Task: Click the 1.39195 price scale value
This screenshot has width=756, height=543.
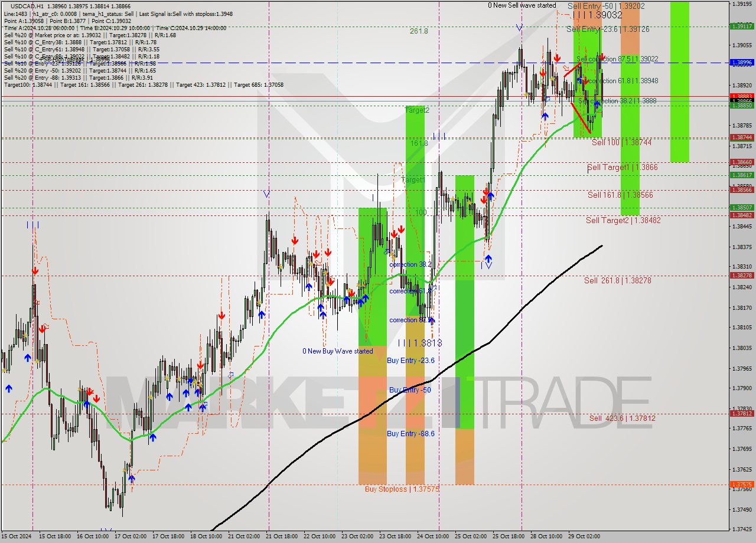Action: pos(742,4)
